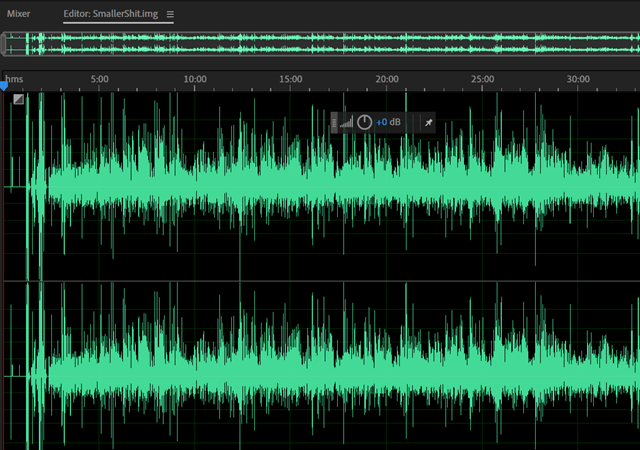This screenshot has height=450, width=640.
Task: Click the 30:00 mark on time ruler
Action: pyautogui.click(x=578, y=79)
